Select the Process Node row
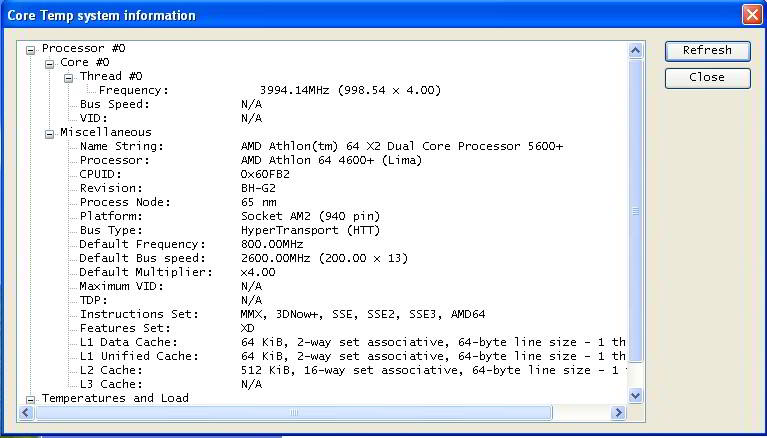Screen dimensions: 767x438 178,202
